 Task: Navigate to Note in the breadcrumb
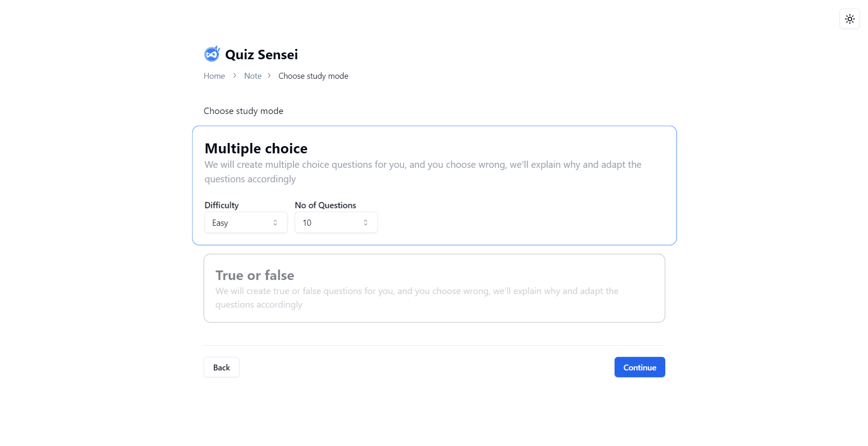[x=253, y=76]
